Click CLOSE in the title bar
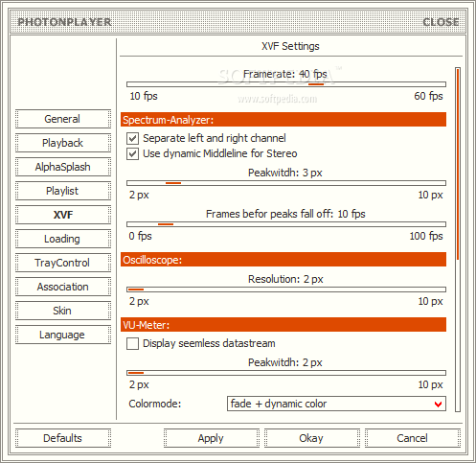 441,22
